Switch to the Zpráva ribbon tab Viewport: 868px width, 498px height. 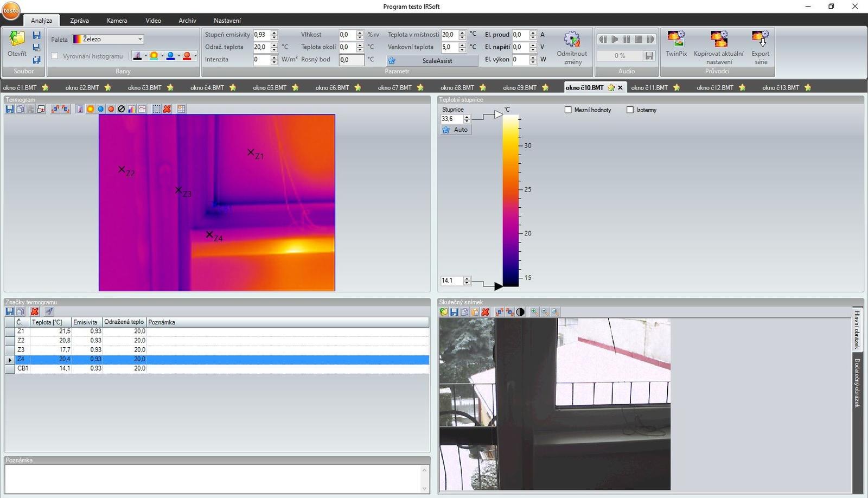[x=79, y=21]
